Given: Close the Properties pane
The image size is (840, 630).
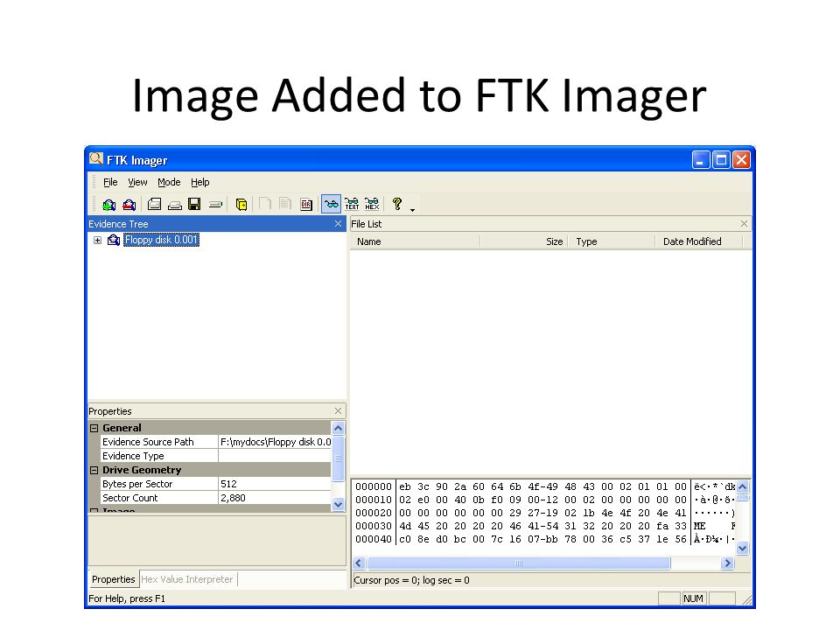Looking at the screenshot, I should click(x=338, y=411).
